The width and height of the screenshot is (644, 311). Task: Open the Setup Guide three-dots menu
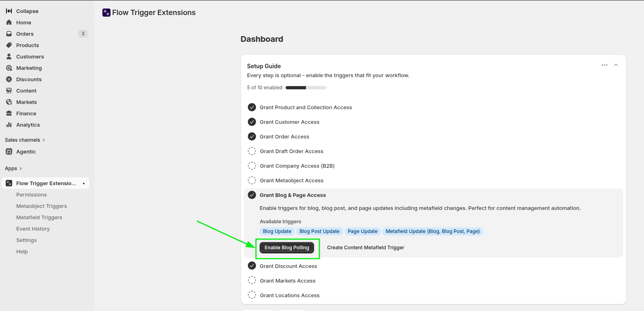pos(605,65)
